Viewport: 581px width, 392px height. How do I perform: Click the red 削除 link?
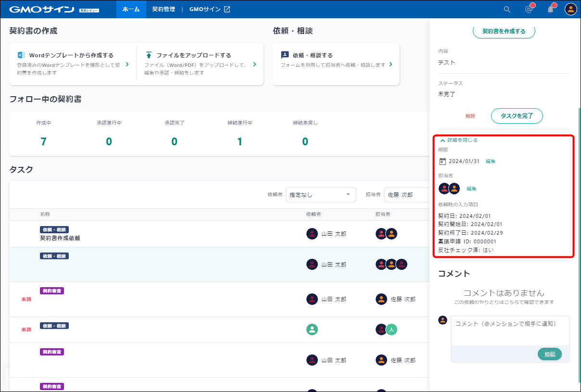pyautogui.click(x=470, y=116)
